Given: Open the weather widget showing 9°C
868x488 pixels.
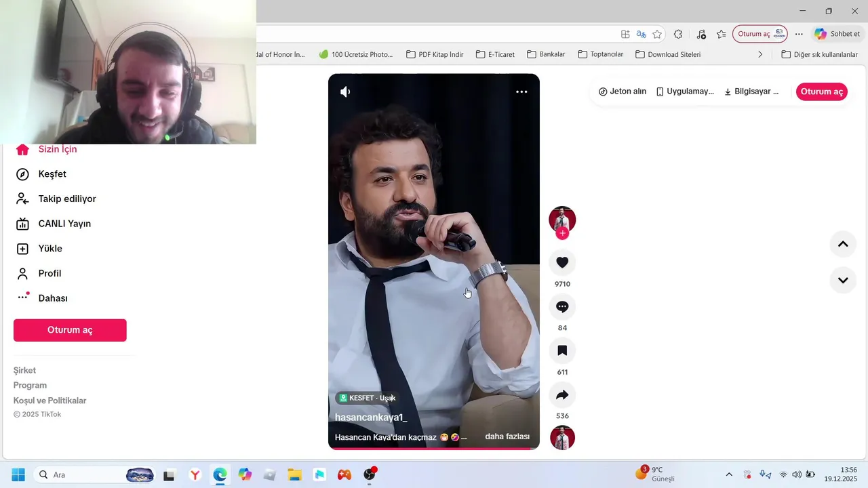Looking at the screenshot, I should click(655, 474).
